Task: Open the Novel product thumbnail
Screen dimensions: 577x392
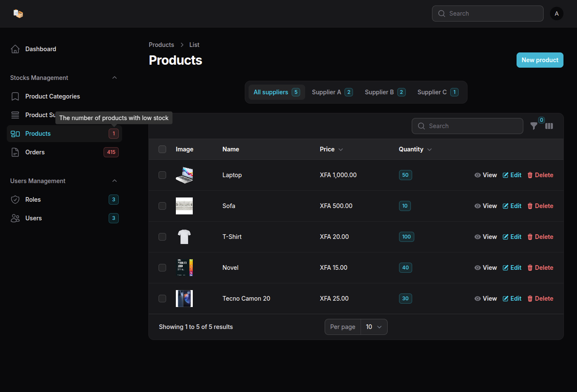Action: point(184,268)
